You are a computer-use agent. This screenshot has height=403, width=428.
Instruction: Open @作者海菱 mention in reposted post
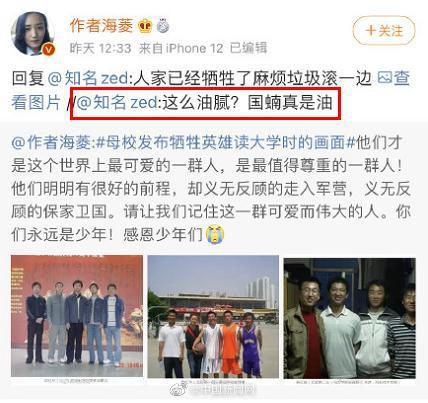click(x=51, y=143)
